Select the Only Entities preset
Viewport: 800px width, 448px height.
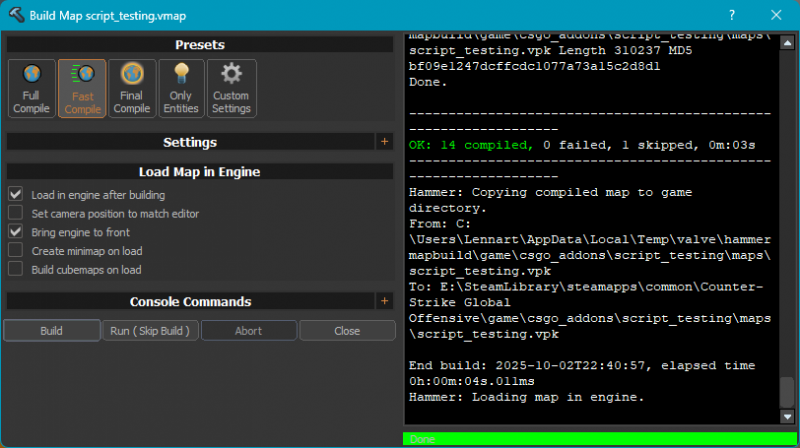pyautogui.click(x=181, y=88)
